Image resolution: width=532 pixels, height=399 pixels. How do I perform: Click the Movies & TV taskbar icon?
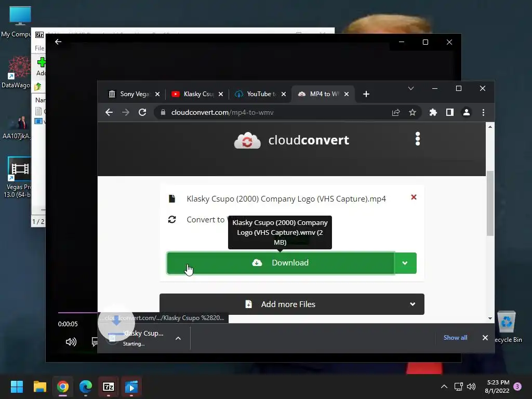coord(131,387)
